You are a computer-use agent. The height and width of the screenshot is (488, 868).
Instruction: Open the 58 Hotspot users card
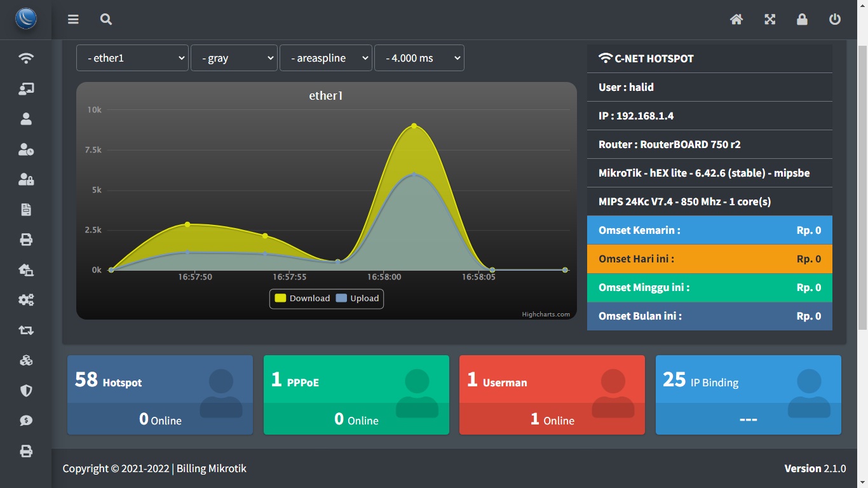pyautogui.click(x=159, y=395)
